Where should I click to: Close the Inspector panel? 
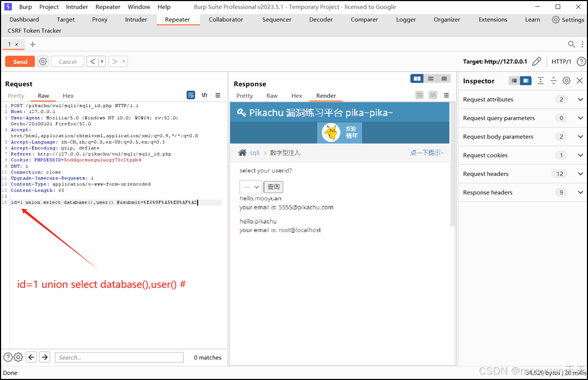pos(579,81)
